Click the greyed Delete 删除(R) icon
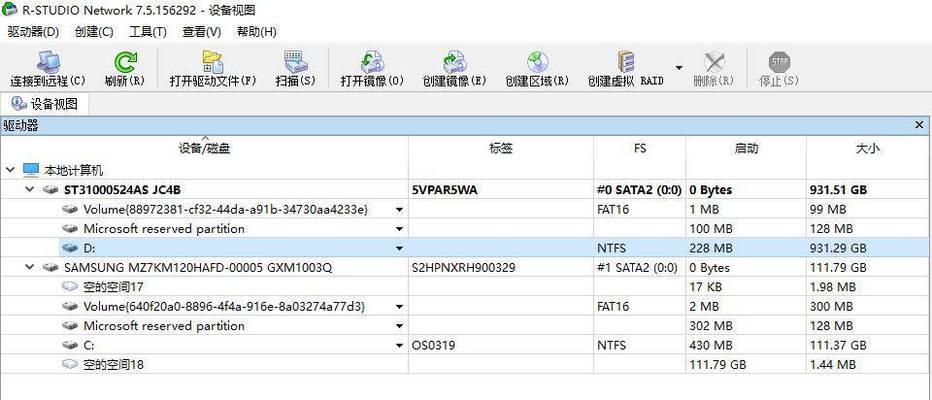 point(713,62)
